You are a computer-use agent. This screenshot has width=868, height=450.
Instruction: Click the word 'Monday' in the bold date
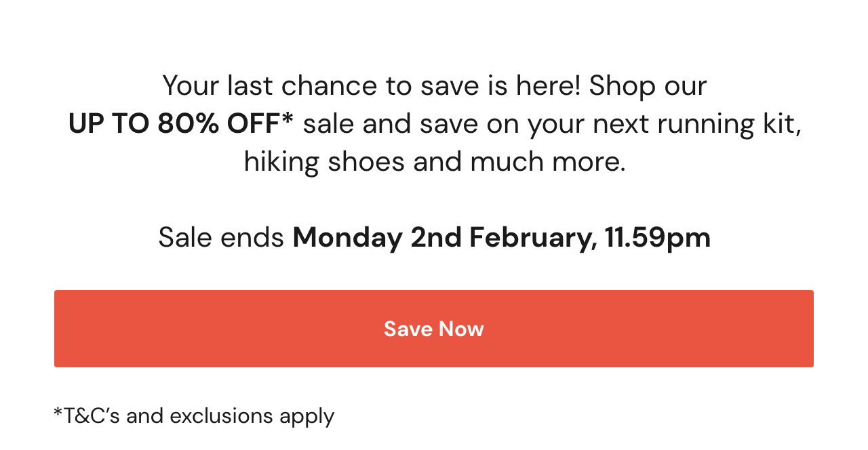coord(347,238)
